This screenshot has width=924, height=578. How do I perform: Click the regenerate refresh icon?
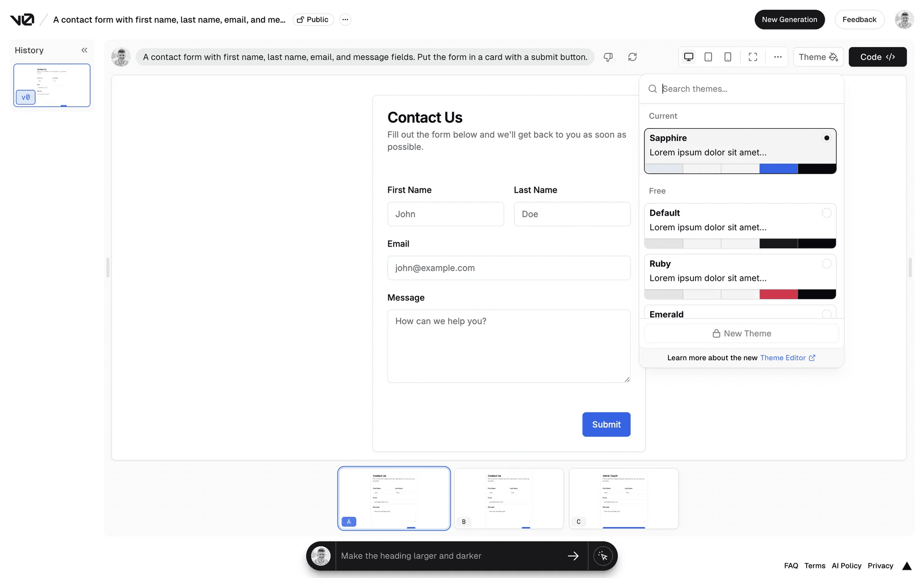click(x=632, y=57)
